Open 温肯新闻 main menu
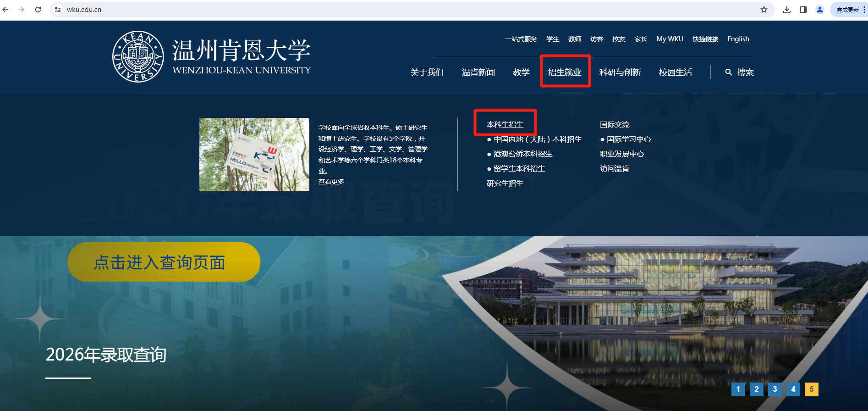868x411 pixels. tap(478, 72)
